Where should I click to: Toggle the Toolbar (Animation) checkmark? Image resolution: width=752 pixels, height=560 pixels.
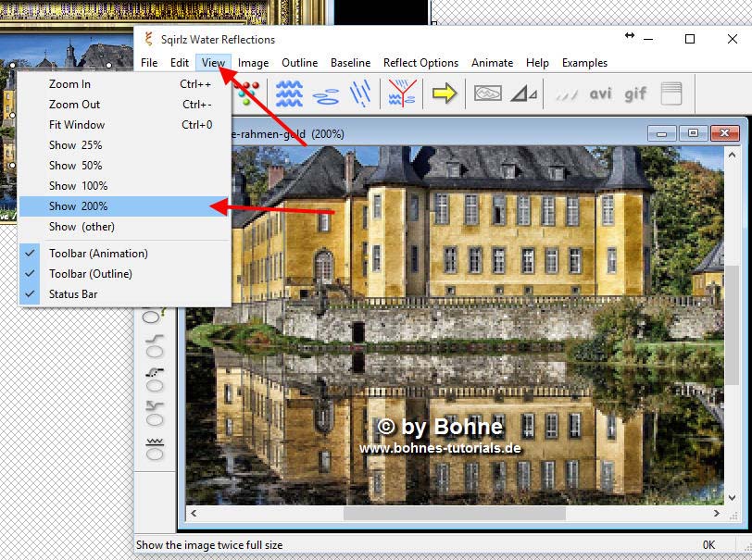[97, 254]
